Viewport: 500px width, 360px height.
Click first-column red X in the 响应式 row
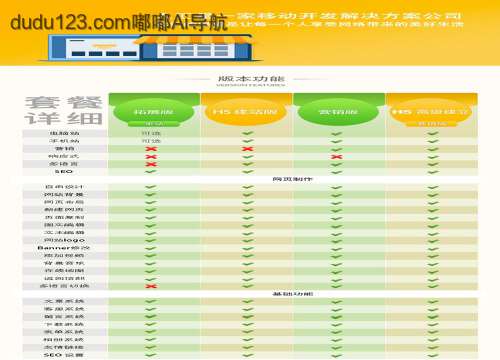click(151, 157)
